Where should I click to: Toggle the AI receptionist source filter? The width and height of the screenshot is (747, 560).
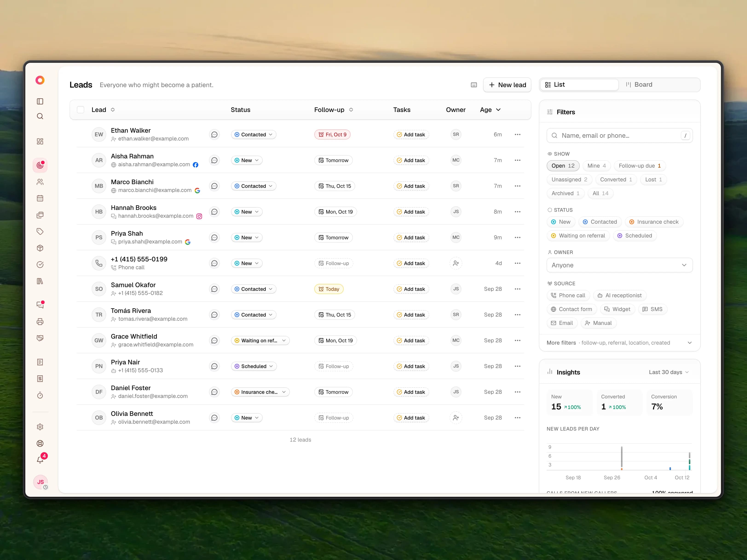[620, 295]
